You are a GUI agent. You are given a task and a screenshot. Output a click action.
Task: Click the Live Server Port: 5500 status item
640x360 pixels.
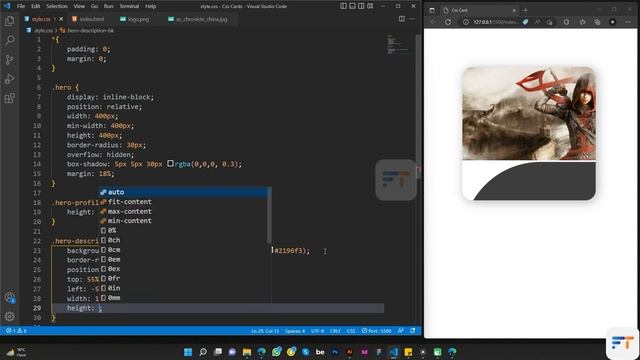click(x=376, y=331)
